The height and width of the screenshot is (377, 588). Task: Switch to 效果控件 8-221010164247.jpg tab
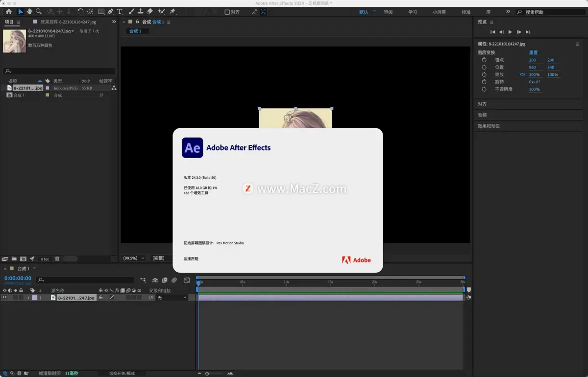(69, 22)
